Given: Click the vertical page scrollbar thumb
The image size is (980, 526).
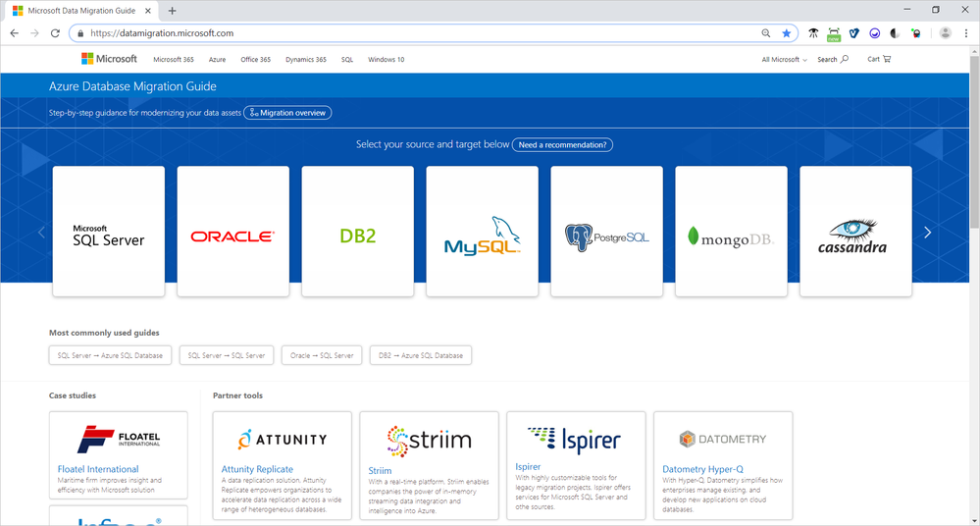Looking at the screenshot, I should pyautogui.click(x=974, y=142).
